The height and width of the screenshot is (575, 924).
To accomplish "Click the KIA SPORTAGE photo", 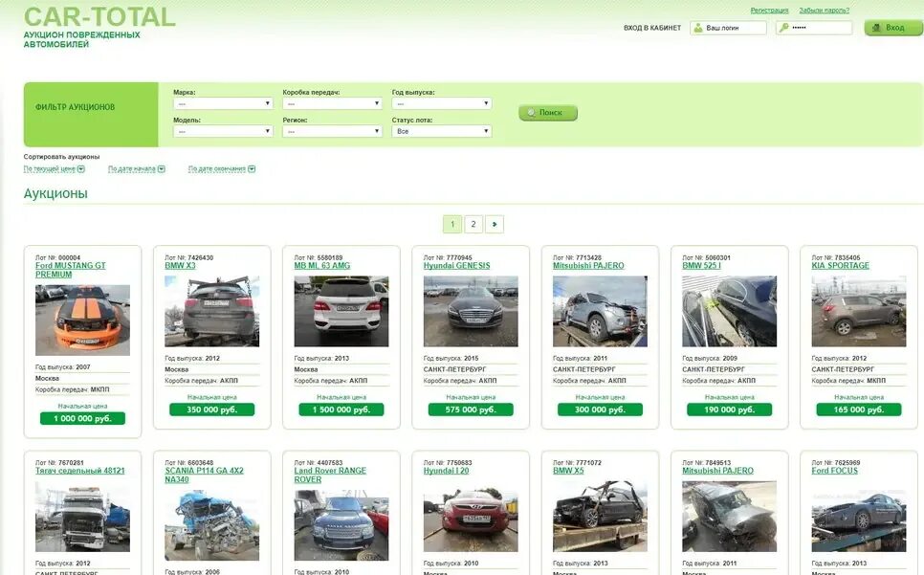I will click(859, 311).
